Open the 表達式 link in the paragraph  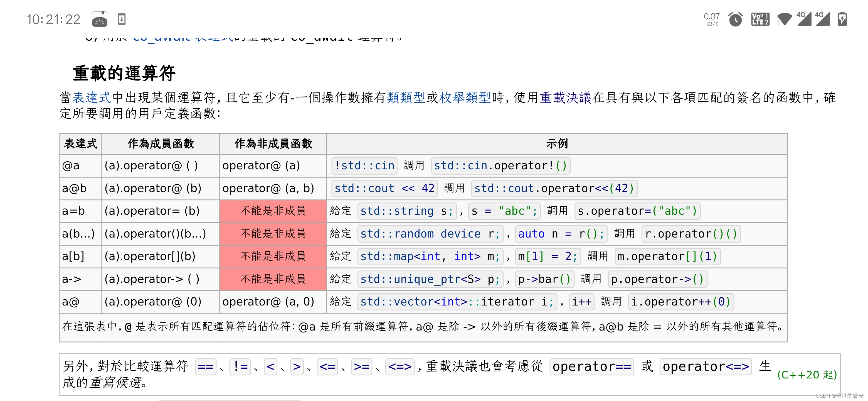[92, 97]
